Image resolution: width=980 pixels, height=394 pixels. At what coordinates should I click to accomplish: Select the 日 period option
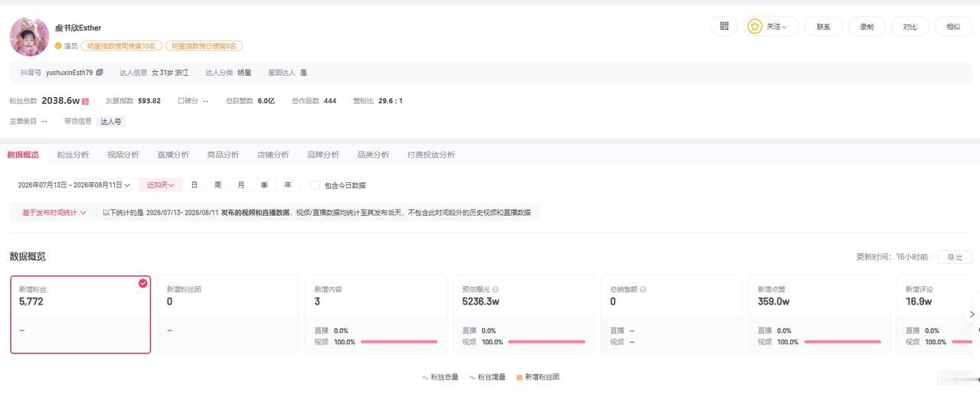coord(194,185)
